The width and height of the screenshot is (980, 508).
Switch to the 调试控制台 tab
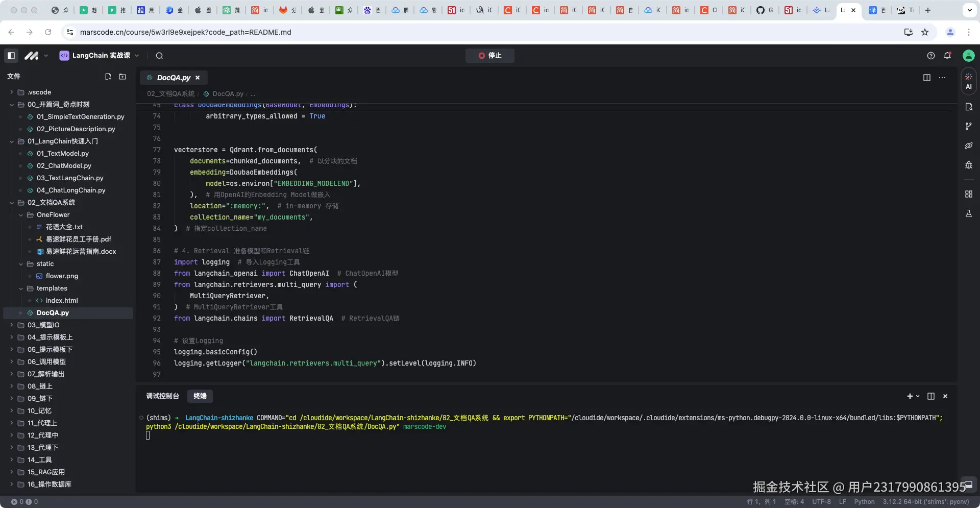162,396
